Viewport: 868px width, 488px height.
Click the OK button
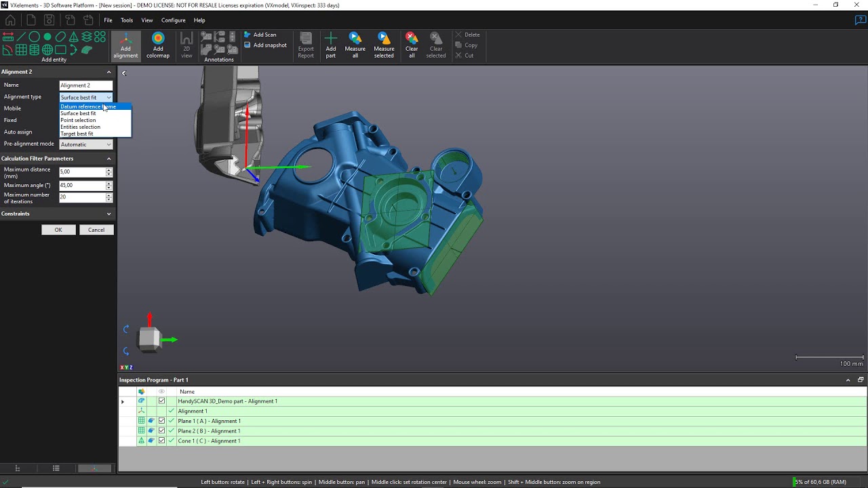(58, 229)
